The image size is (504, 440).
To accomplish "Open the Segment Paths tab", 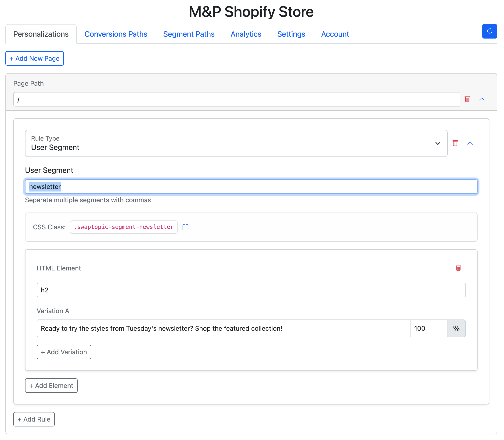I will (188, 34).
